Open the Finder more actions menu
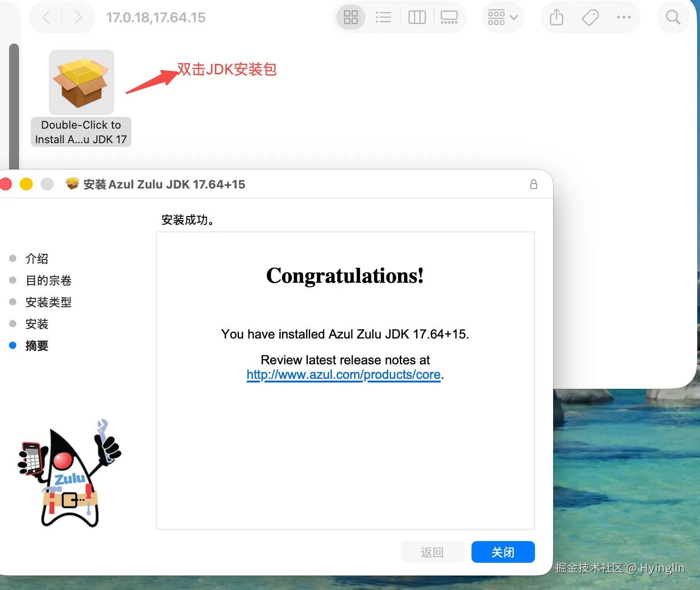700x590 pixels. [x=624, y=18]
